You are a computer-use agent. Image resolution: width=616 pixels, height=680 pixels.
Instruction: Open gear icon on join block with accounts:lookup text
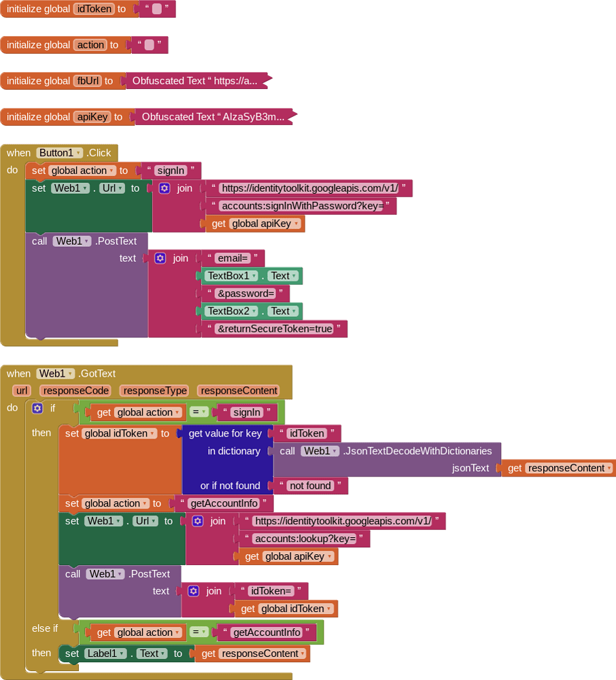(x=197, y=521)
